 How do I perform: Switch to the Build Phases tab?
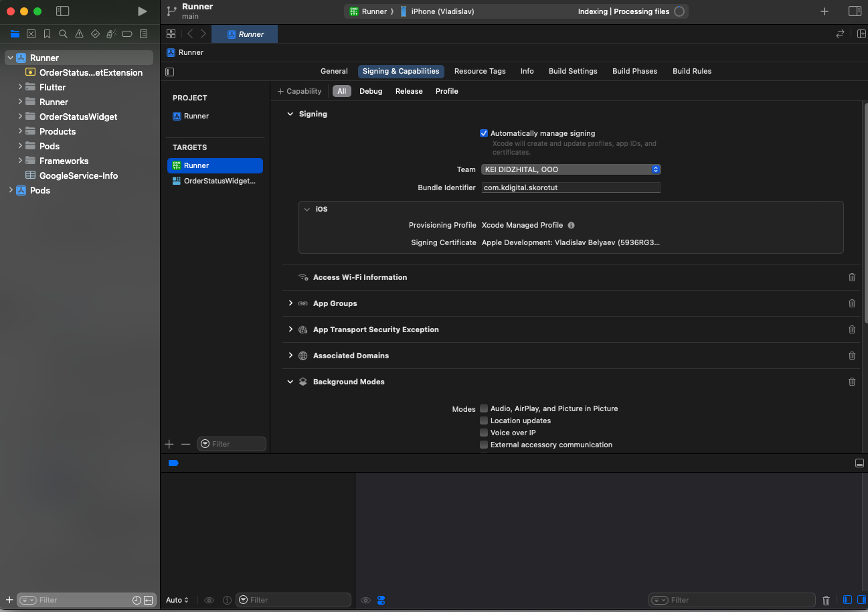coord(635,71)
